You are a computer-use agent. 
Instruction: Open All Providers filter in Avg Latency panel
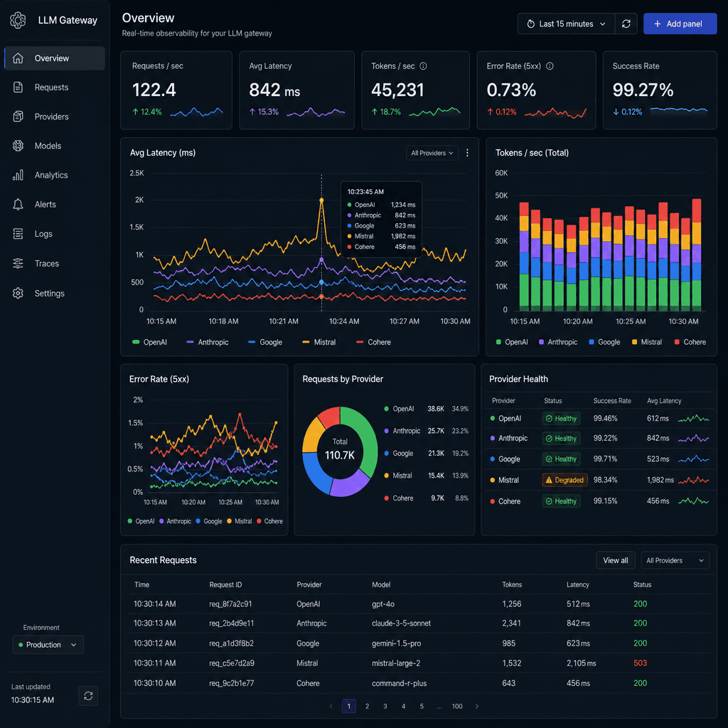tap(432, 153)
